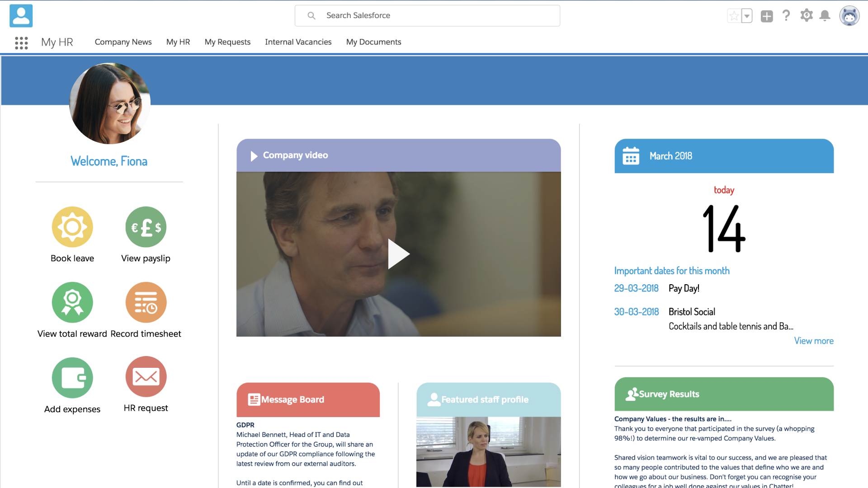Viewport: 868px width, 488px height.
Task: Click the Search Salesforce field
Action: pyautogui.click(x=427, y=15)
